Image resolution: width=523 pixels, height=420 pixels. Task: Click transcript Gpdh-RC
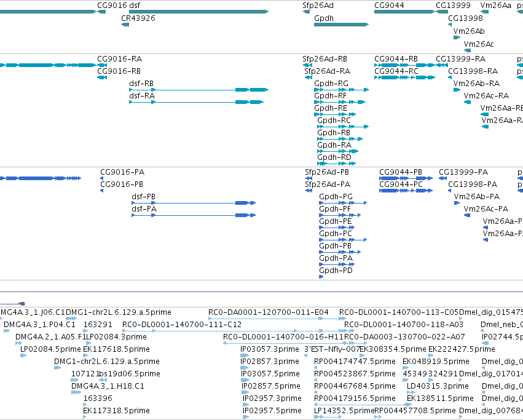[343, 127]
